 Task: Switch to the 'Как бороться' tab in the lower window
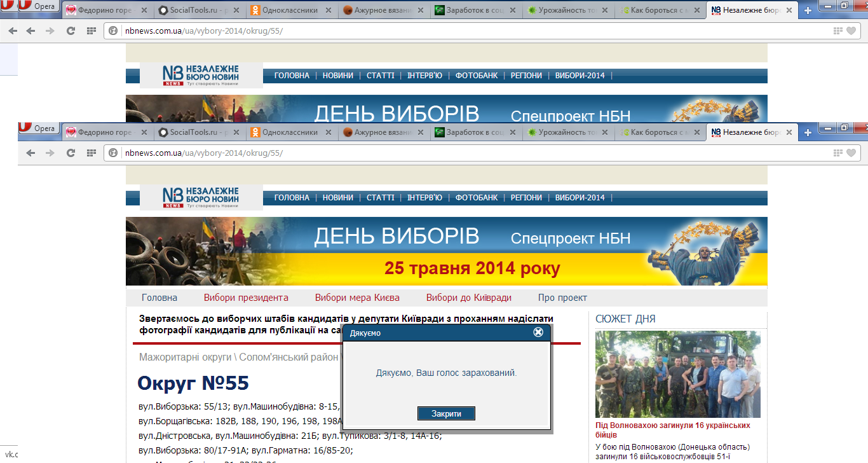coord(660,133)
